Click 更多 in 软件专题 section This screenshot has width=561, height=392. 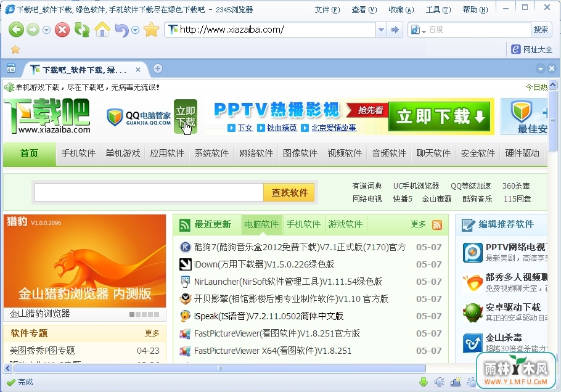(152, 333)
